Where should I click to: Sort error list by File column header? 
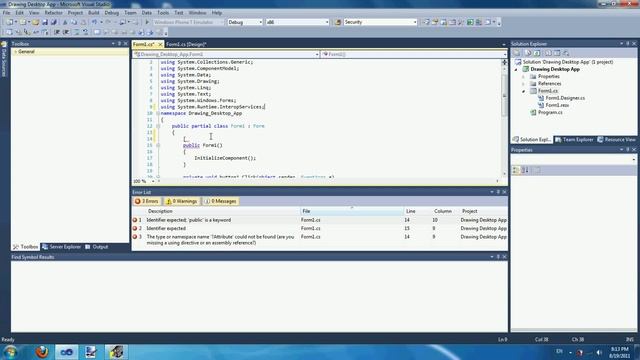tap(351, 211)
